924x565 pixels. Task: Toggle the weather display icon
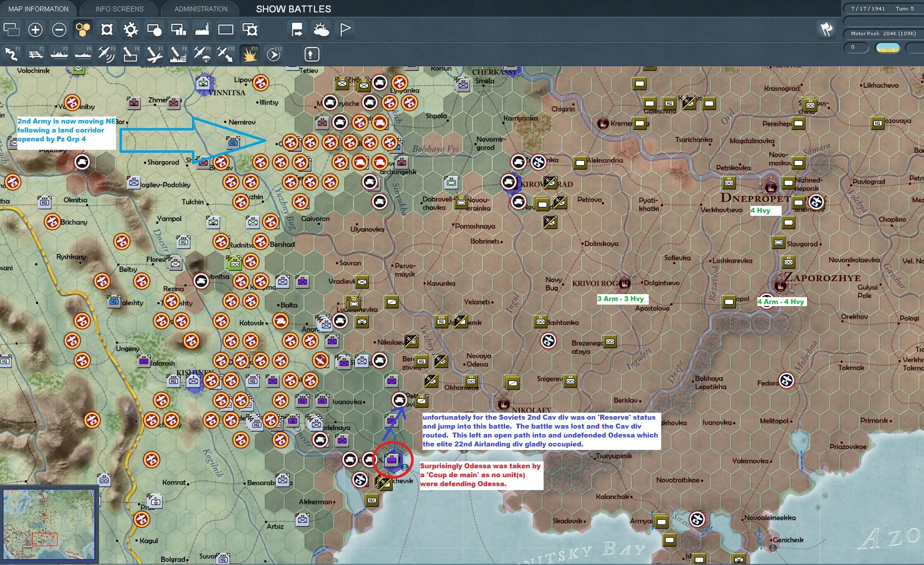(321, 30)
